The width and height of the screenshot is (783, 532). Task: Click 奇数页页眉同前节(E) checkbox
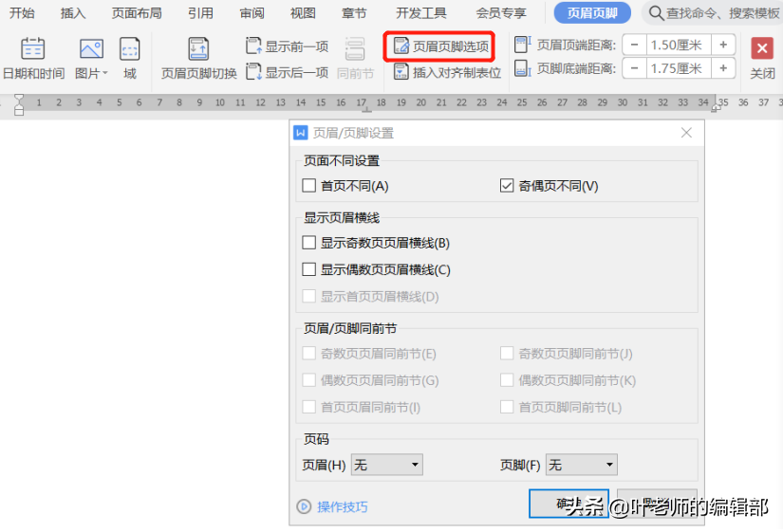(309, 354)
